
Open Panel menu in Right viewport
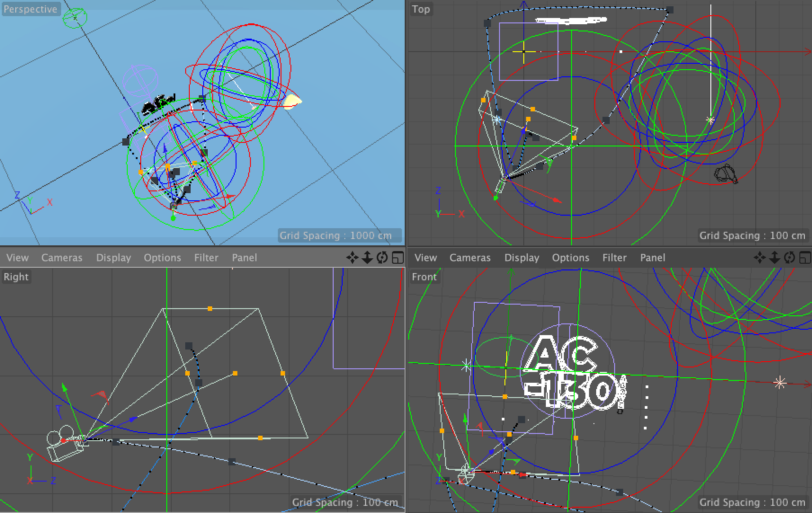[x=245, y=258]
